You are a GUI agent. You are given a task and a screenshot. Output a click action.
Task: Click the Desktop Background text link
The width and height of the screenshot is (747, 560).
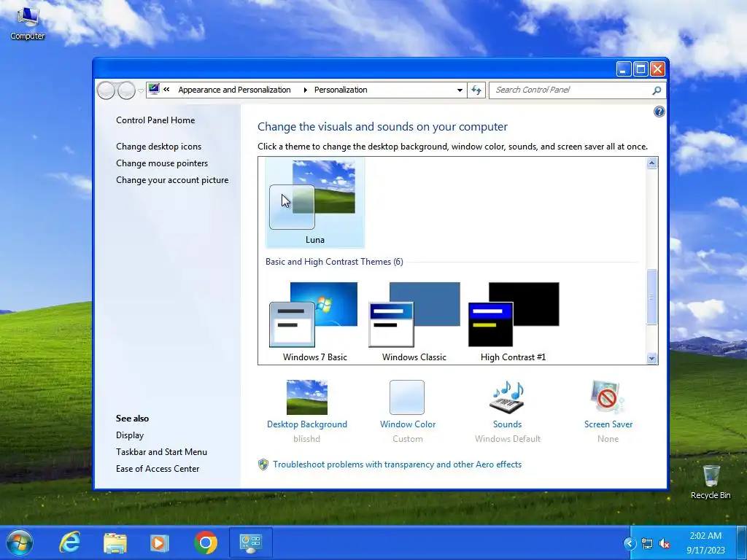[x=307, y=424]
